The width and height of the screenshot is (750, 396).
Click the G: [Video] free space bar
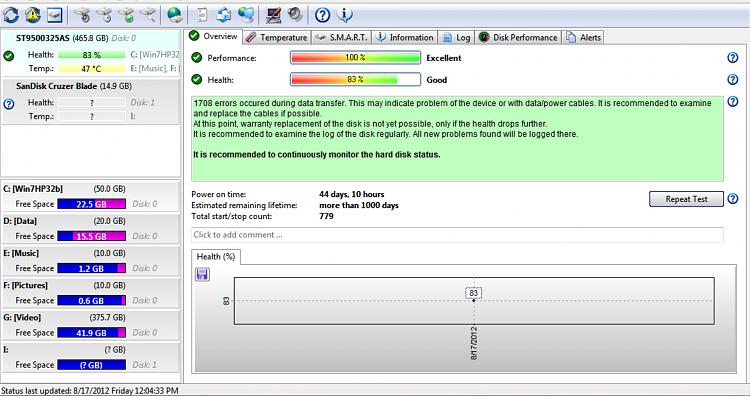91,332
